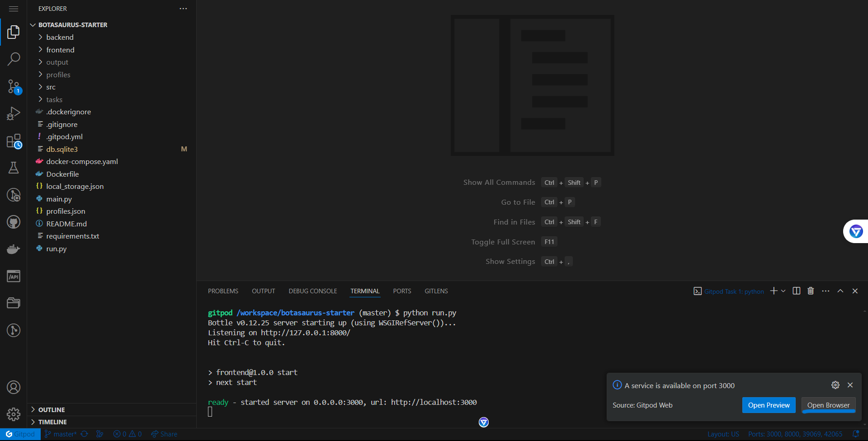
Task: Open the GitLens sidebar panel
Action: click(x=14, y=195)
